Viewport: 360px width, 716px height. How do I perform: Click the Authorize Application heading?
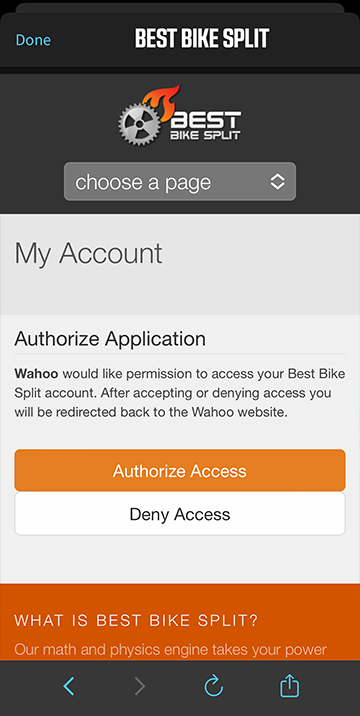click(110, 339)
